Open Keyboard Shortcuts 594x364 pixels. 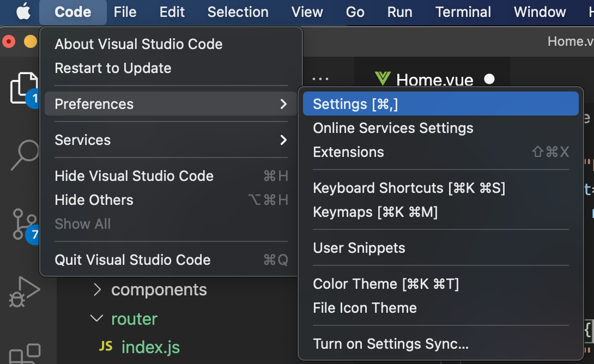(x=440, y=188)
